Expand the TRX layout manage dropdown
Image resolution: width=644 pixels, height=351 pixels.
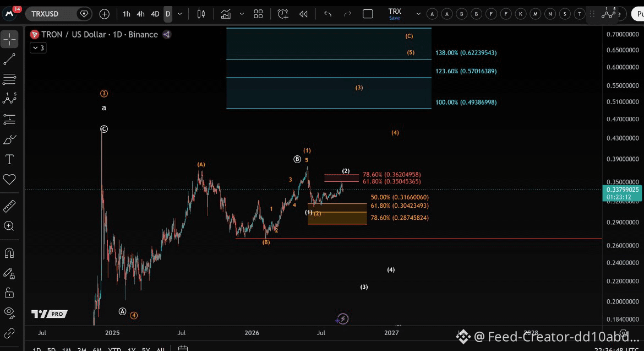click(418, 14)
